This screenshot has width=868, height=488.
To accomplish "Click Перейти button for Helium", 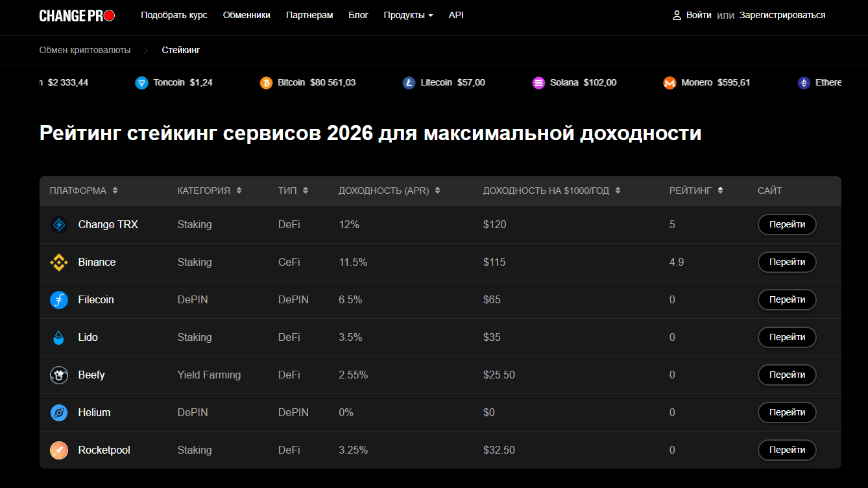I will (787, 413).
